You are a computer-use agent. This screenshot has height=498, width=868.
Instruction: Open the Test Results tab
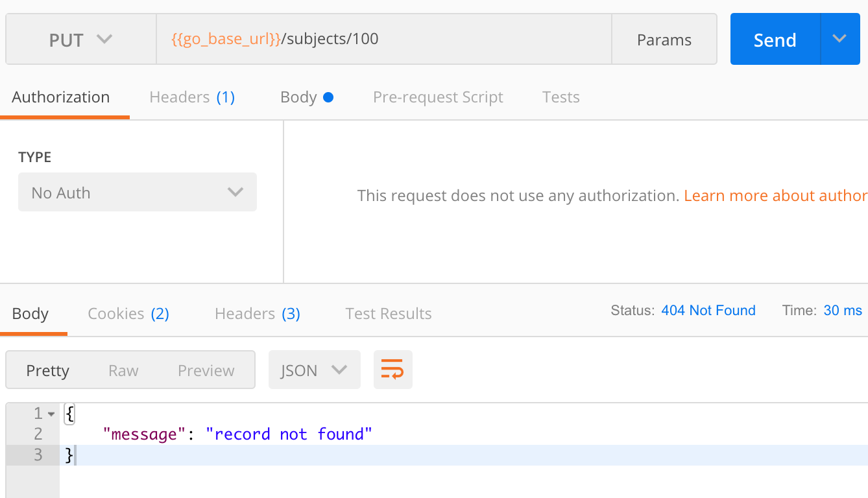click(x=389, y=314)
